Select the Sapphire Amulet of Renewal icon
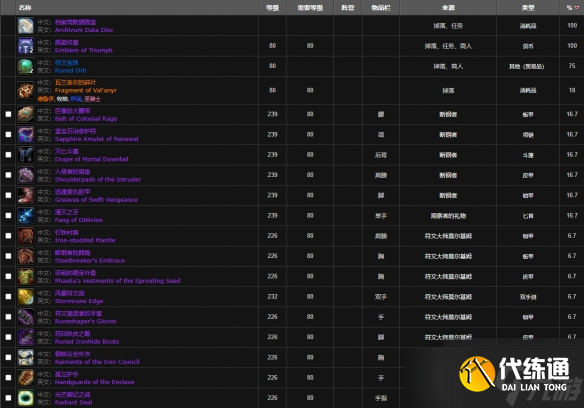 point(26,135)
